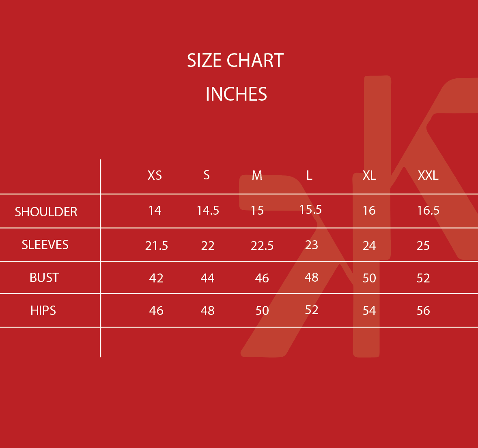Click hips value 56 for XXL

point(423,310)
